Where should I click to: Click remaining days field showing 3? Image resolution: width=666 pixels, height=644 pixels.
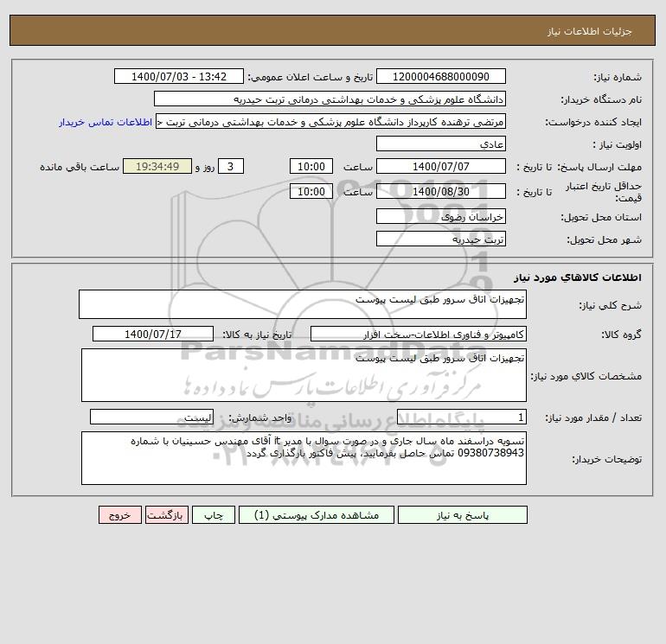pyautogui.click(x=231, y=167)
